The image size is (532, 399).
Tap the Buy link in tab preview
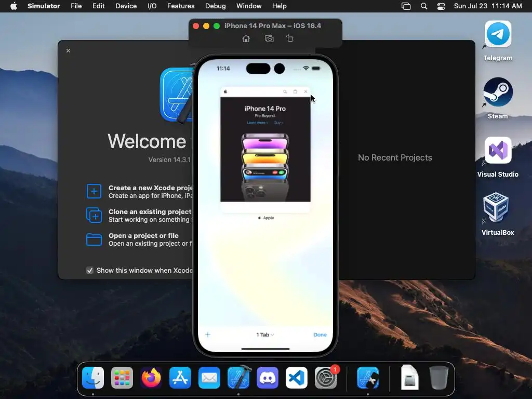tap(278, 123)
